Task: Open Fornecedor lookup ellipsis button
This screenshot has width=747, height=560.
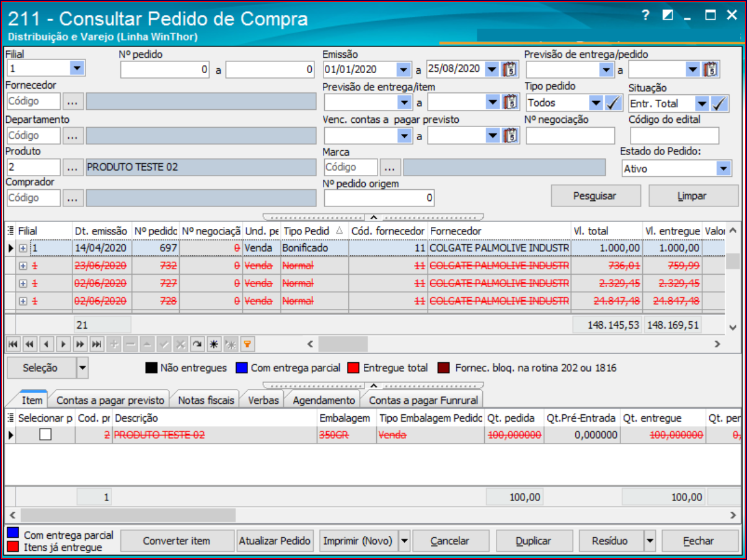Action: click(73, 102)
